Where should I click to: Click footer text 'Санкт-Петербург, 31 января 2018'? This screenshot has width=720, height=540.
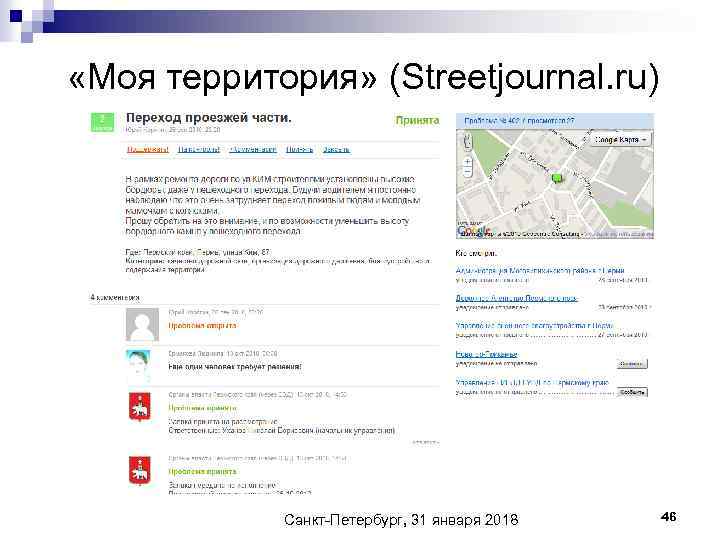401,520
